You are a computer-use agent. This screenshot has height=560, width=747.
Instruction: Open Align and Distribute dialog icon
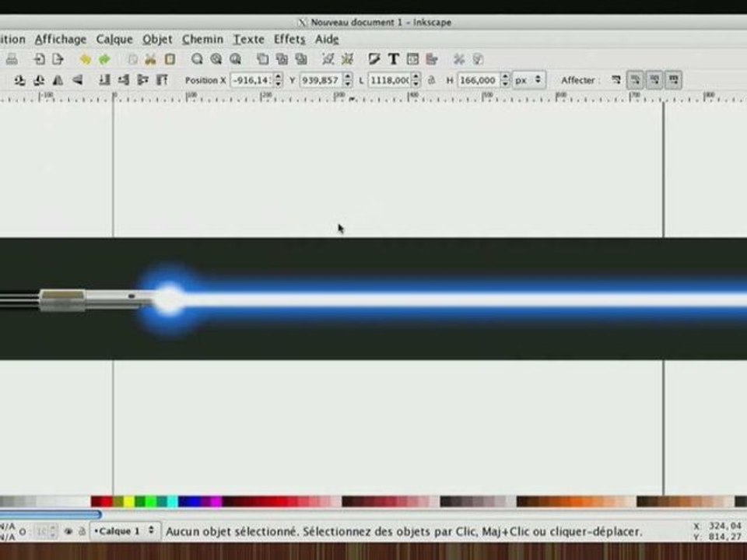point(432,59)
